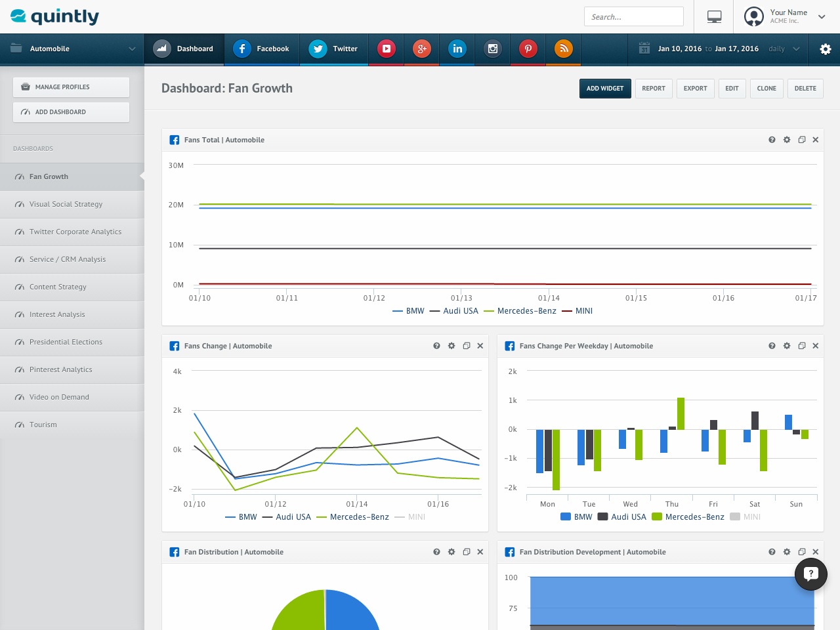This screenshot has width=840, height=630.
Task: Expand the Automobile group dropdown
Action: [x=72, y=49]
